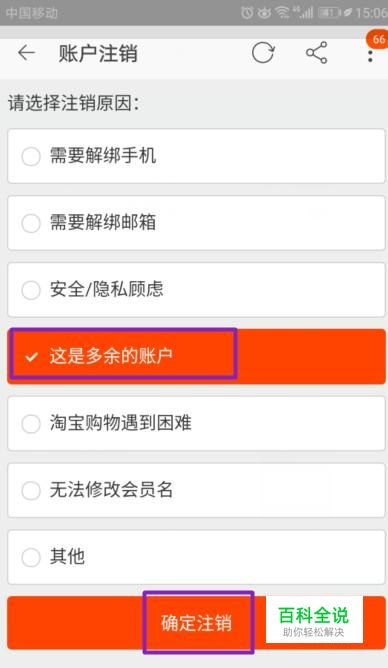The image size is (388, 668).
Task: Pick 淘宝购物遇到困难 as the reason
Action: pos(196,423)
